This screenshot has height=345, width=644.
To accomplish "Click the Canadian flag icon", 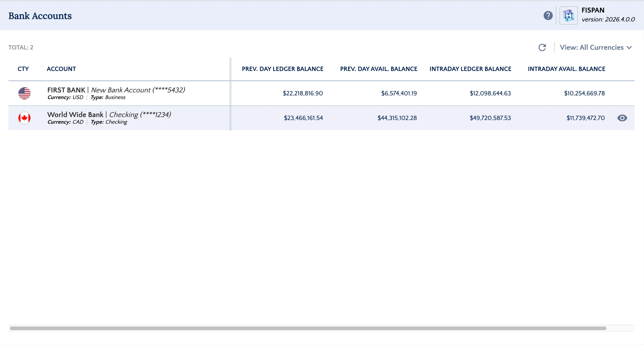I will pos(24,118).
